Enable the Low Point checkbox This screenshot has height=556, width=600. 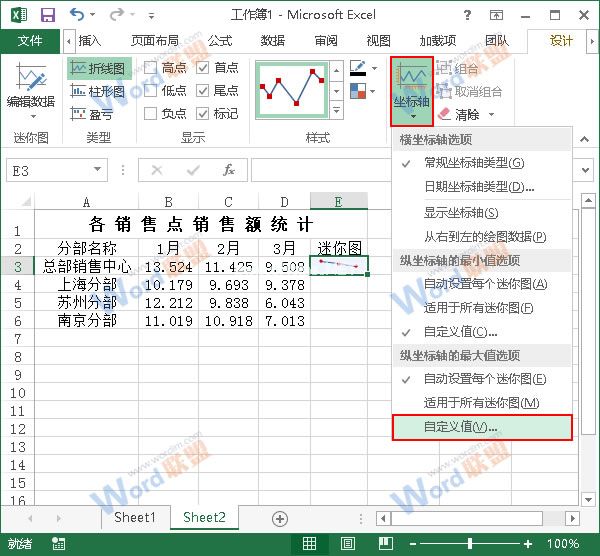click(150, 91)
